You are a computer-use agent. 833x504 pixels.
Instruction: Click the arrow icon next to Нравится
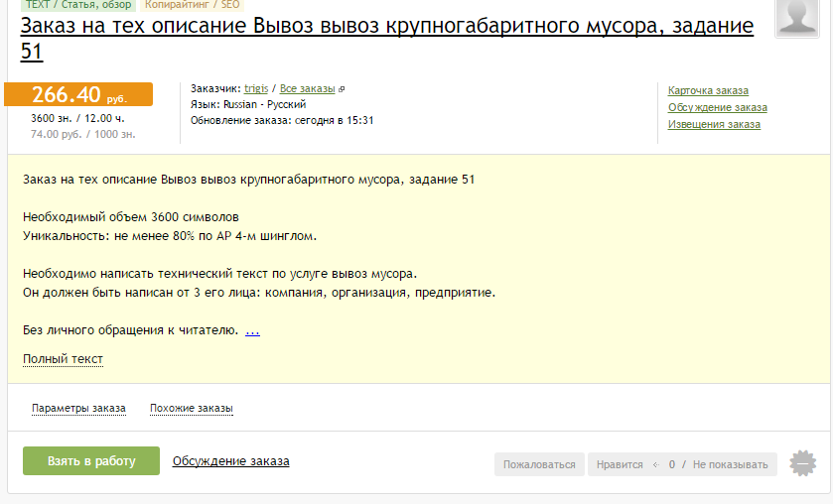pos(656,464)
